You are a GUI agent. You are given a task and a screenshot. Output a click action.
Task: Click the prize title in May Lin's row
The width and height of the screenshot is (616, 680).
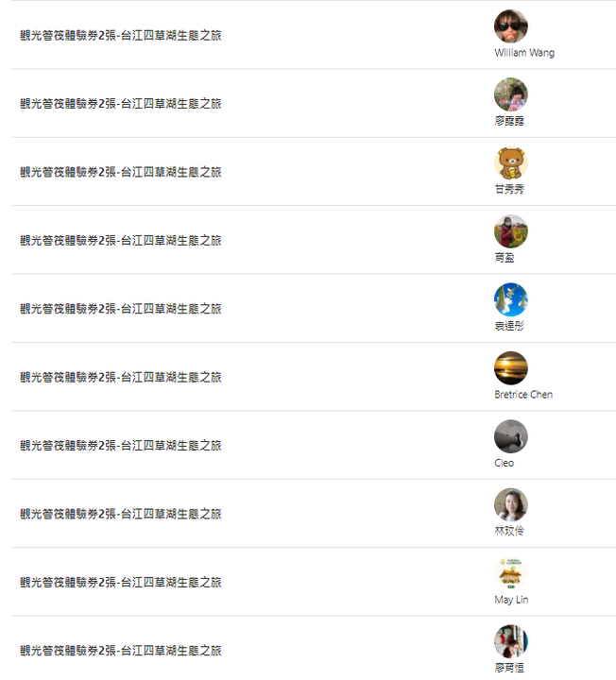(x=121, y=583)
